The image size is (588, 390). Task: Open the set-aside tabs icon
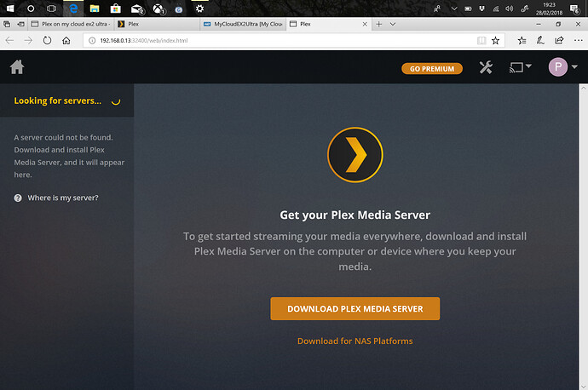pos(7,24)
